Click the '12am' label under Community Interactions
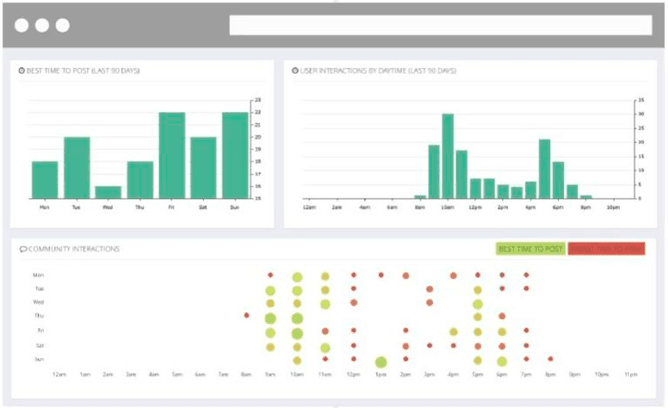The height and width of the screenshot is (408, 668). [x=59, y=374]
